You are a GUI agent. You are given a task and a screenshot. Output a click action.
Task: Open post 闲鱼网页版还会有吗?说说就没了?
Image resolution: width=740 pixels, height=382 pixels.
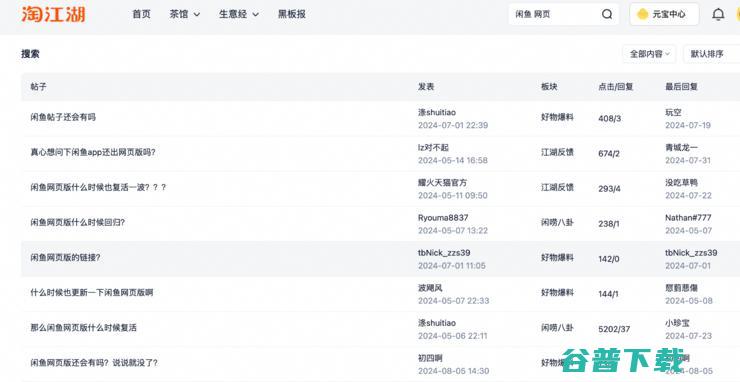(94, 363)
